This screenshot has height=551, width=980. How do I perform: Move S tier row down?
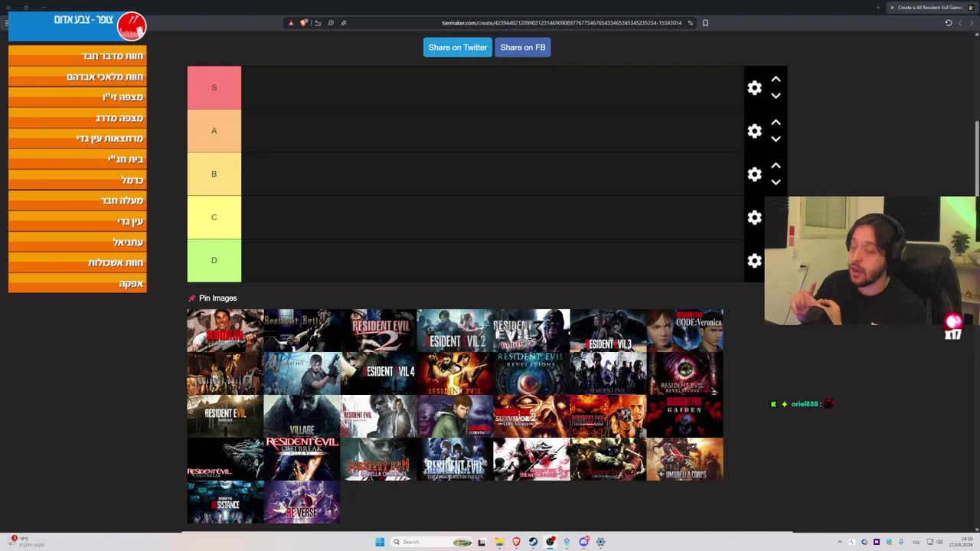776,96
